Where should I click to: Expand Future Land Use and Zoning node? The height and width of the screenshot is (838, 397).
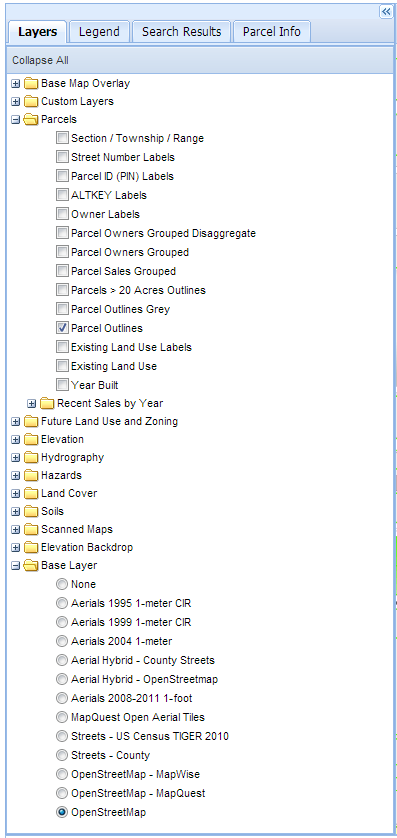pyautogui.click(x=15, y=422)
